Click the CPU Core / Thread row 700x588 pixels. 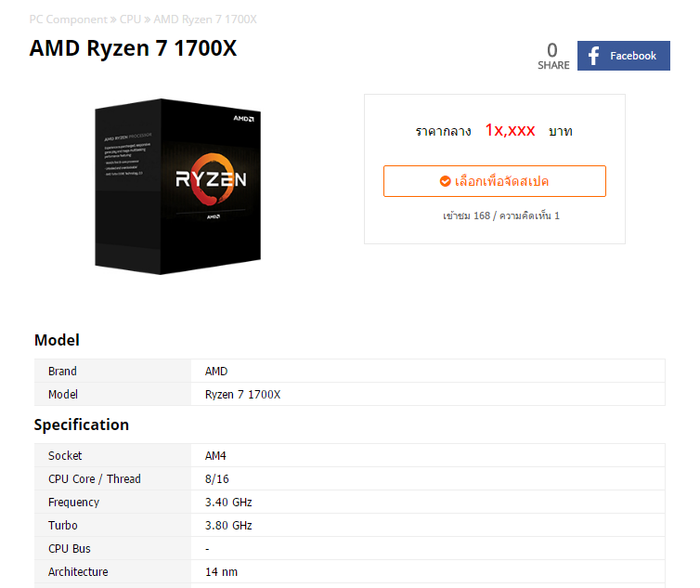[350, 479]
